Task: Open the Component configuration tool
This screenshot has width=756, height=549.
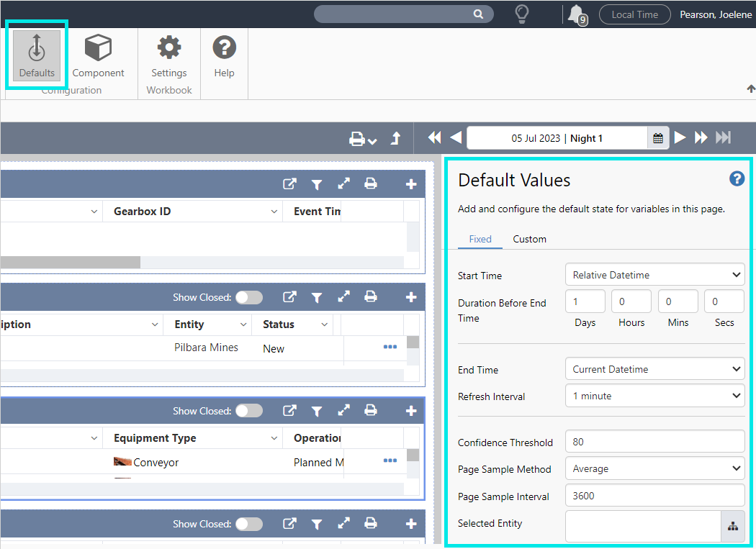Action: [98, 56]
